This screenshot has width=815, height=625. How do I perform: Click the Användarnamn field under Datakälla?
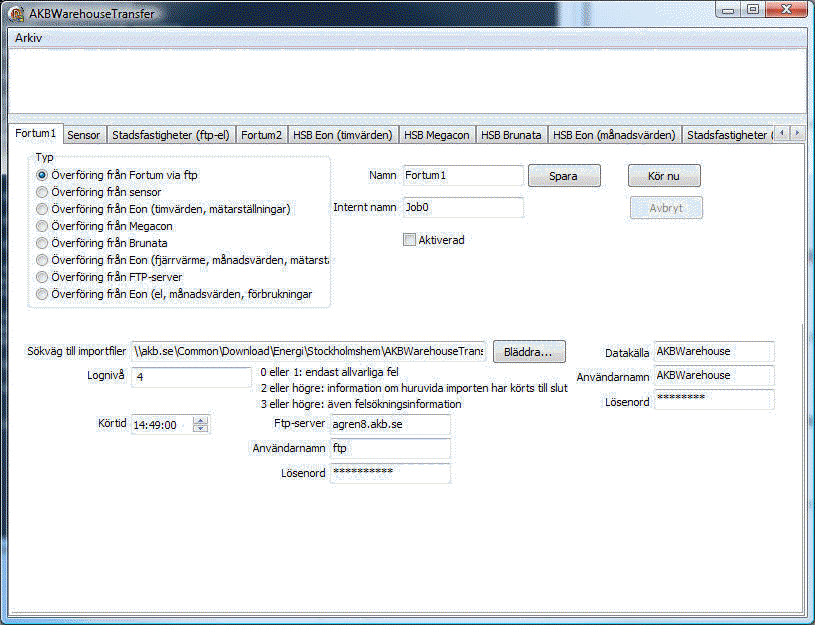point(714,375)
